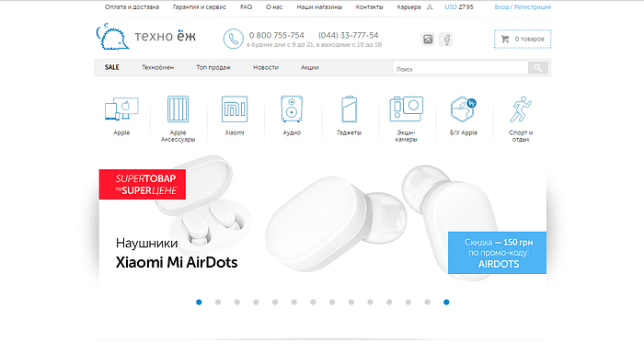
Task: Open Гарантия и сервис link
Action: 200,7
